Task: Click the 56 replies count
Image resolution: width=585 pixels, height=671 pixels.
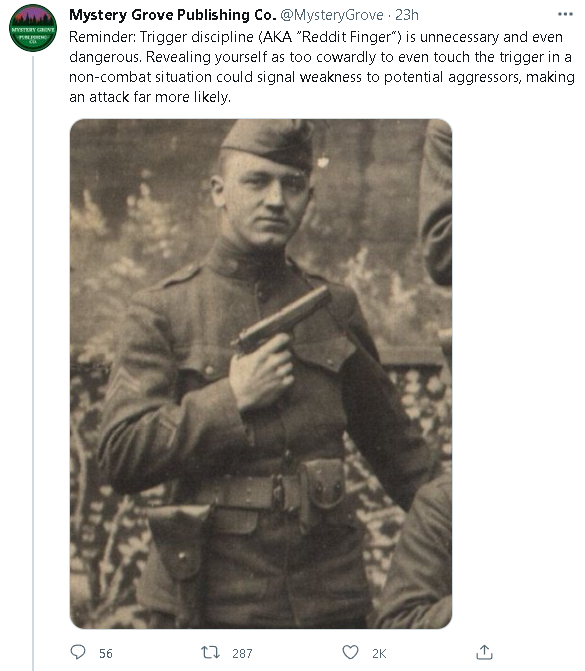Action: tap(106, 653)
